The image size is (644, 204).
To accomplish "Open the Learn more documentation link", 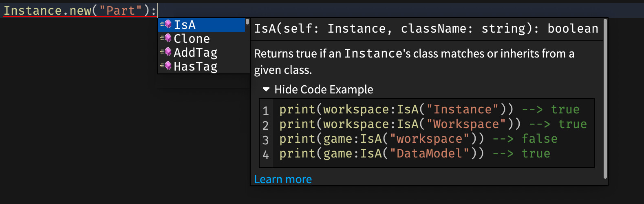I will 283,179.
